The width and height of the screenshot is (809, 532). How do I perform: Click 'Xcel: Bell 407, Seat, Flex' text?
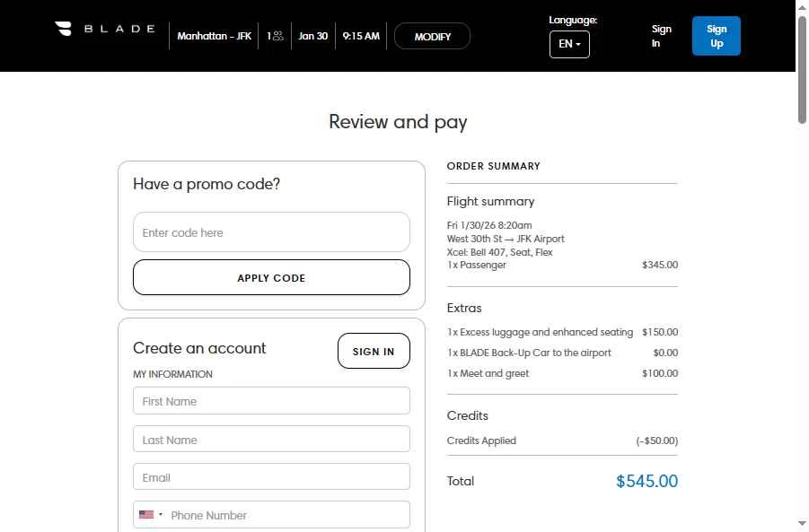[499, 252]
